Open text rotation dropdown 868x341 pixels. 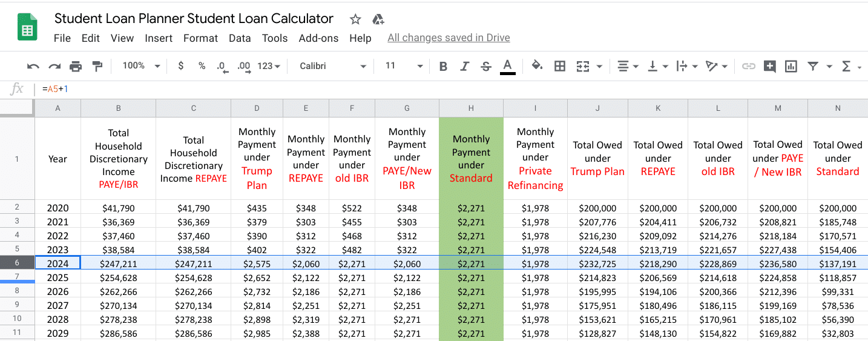(x=716, y=66)
